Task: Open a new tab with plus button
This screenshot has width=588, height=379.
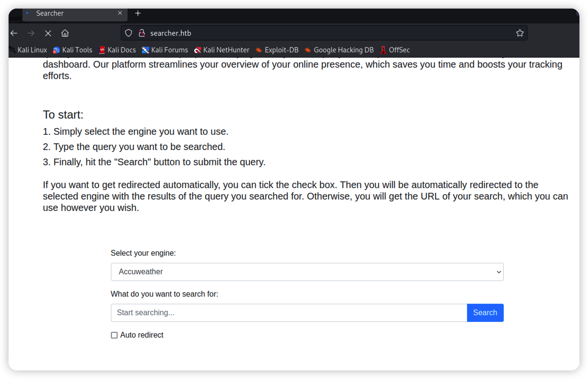Action: (x=138, y=13)
